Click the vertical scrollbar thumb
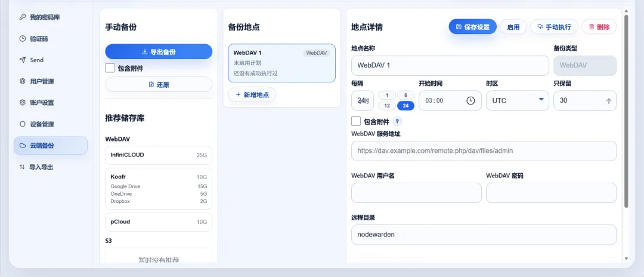The image size is (644, 277). point(626,111)
